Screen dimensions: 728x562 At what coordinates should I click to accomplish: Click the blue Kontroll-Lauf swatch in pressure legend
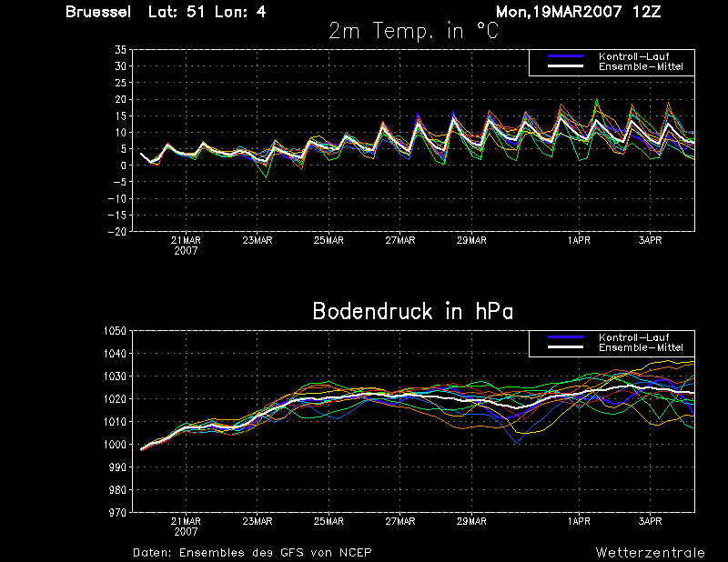tap(565, 337)
